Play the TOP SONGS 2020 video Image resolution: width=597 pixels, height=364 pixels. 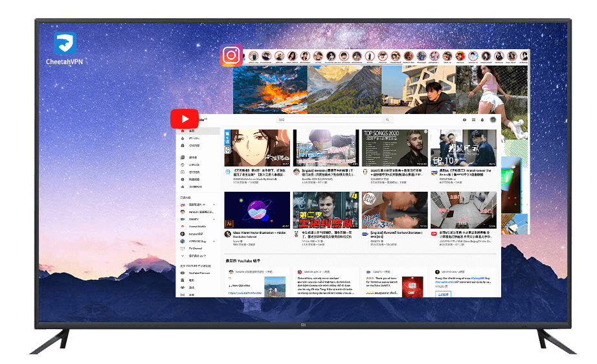[x=394, y=148]
